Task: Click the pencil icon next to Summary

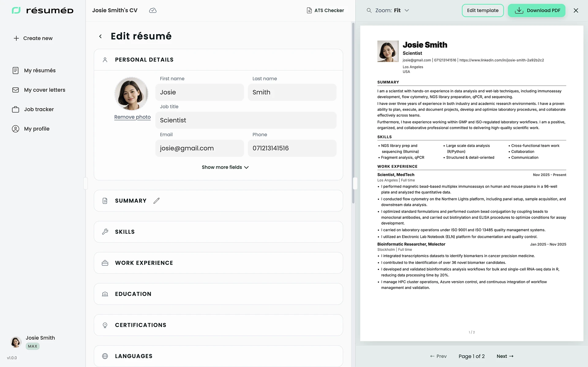Action: [156, 201]
